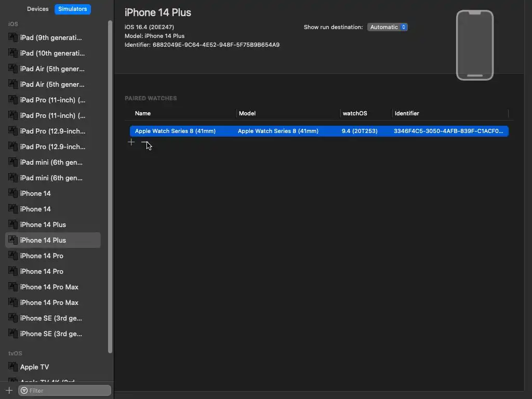Image resolution: width=532 pixels, height=399 pixels.
Task: Click the tvOS section header
Action: pyautogui.click(x=15, y=353)
